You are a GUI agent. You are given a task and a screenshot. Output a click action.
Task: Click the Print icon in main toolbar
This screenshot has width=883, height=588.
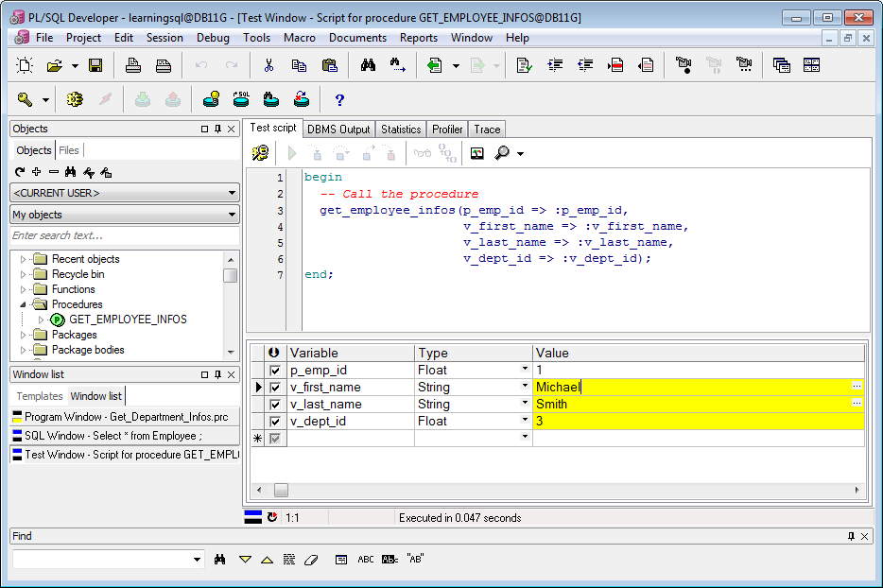coord(133,65)
